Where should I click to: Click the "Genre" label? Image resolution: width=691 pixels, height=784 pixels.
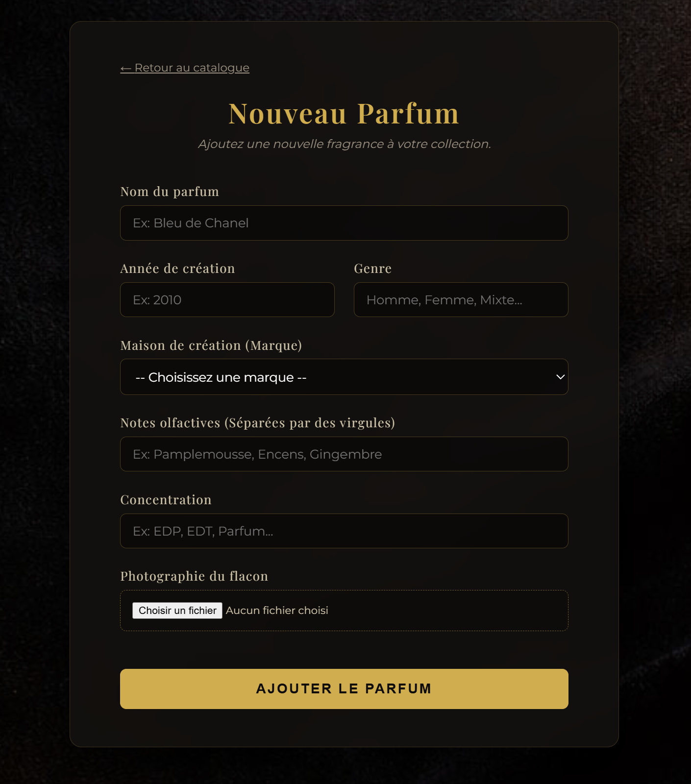[372, 268]
